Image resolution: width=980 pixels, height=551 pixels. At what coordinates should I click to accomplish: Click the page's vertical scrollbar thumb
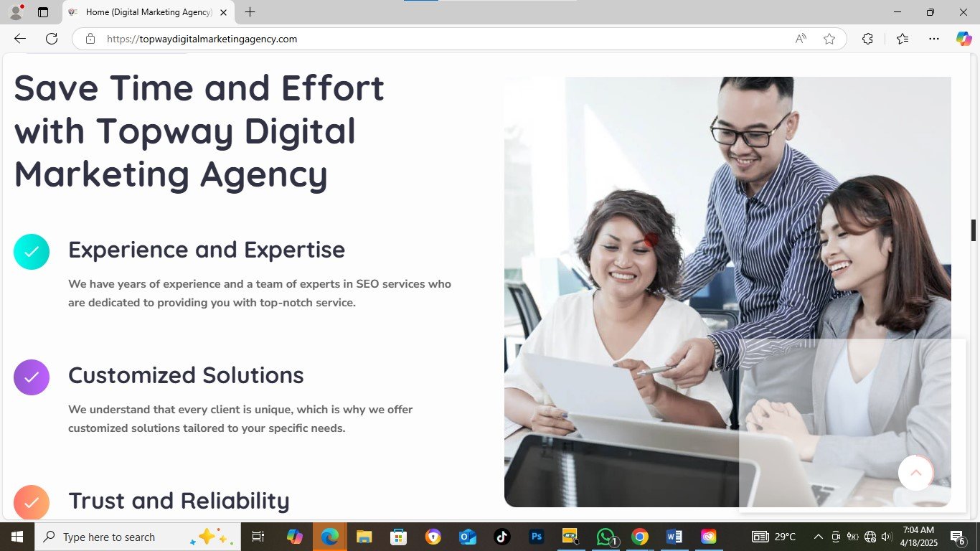click(974, 230)
